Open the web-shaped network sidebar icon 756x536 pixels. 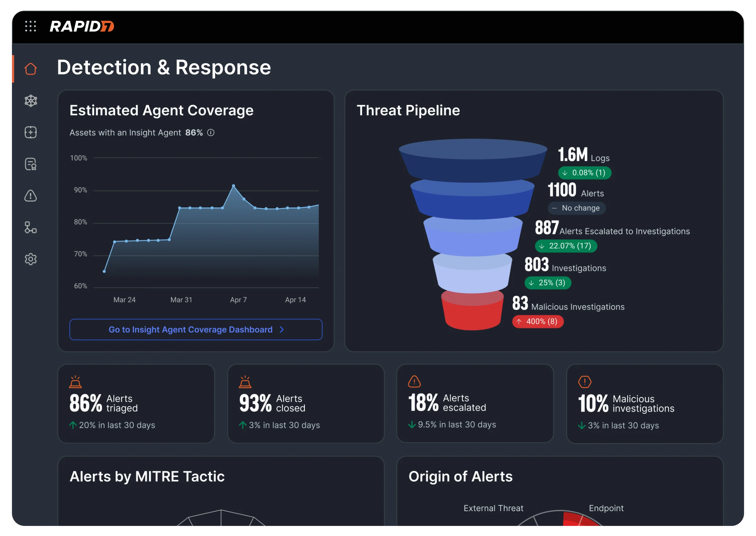point(31,101)
